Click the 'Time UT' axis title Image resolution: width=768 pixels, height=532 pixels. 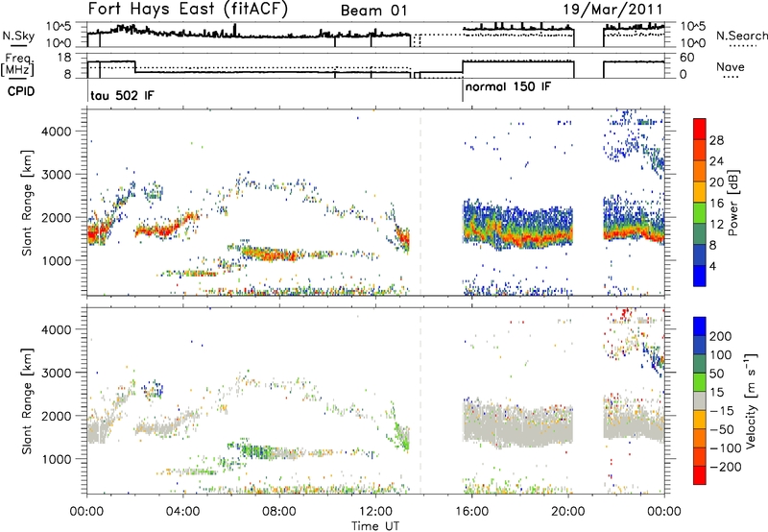tap(375, 526)
